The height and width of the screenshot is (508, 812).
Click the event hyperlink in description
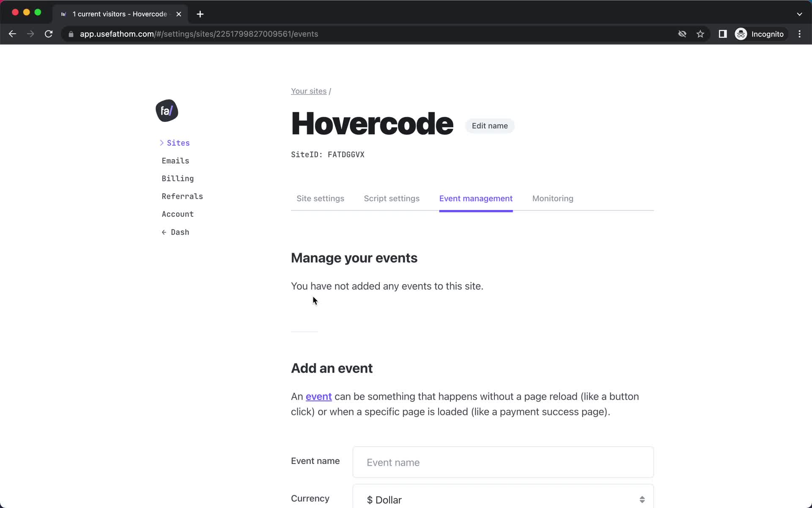[318, 397]
